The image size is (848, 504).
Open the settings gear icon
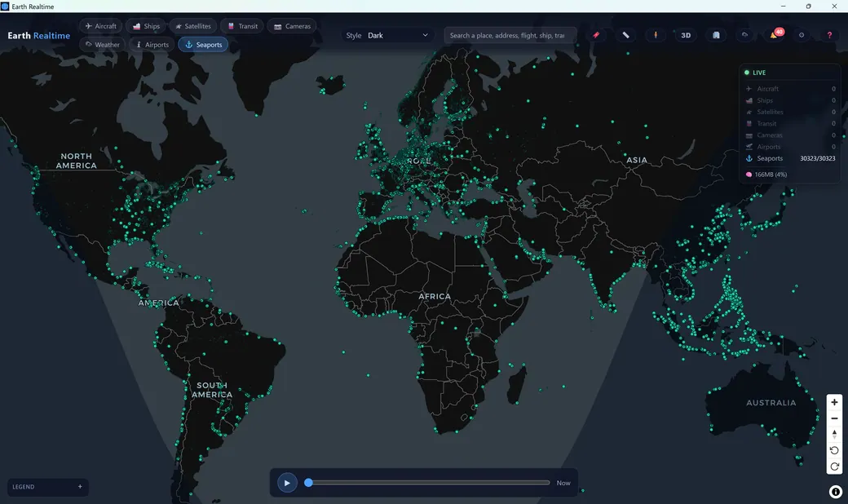802,35
